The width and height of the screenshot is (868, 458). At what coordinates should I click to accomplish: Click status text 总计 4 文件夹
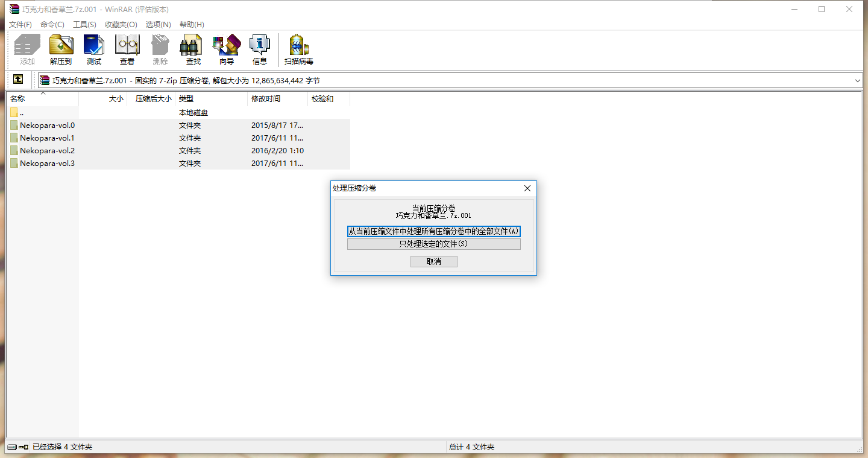point(471,447)
